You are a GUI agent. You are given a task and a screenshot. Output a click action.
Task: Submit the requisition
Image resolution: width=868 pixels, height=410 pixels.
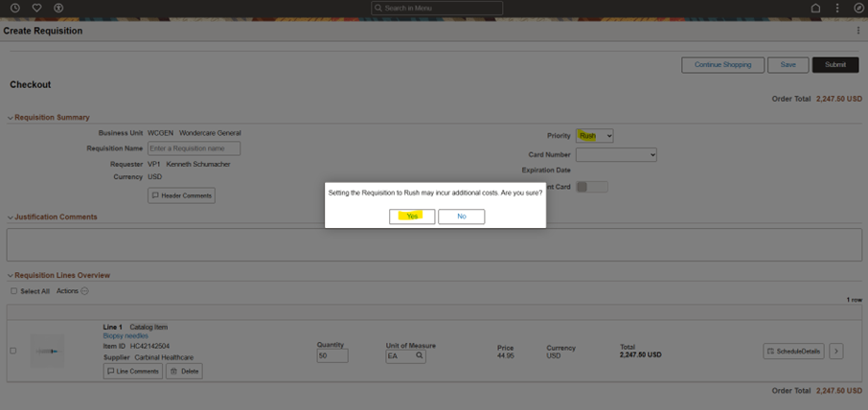coord(835,65)
